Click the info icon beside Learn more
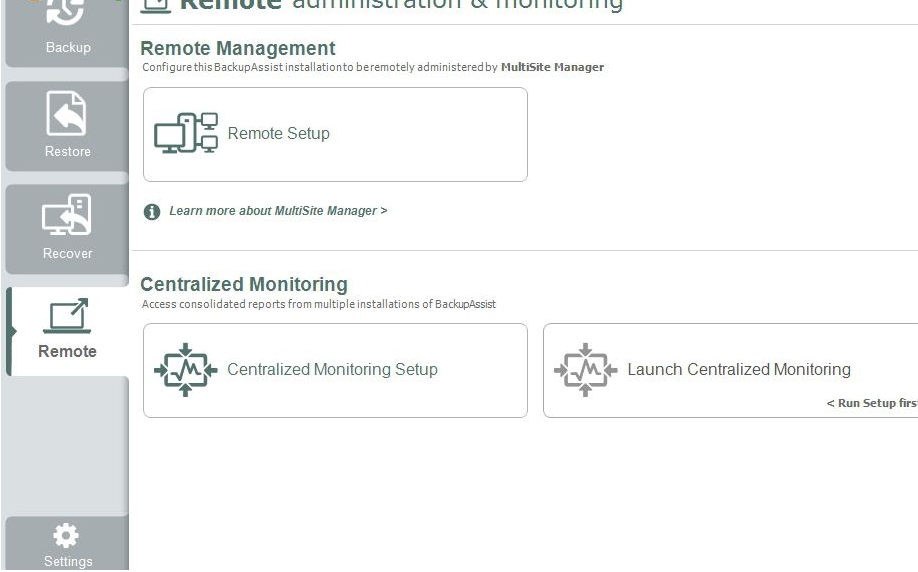This screenshot has height=572, width=918. pyautogui.click(x=152, y=212)
